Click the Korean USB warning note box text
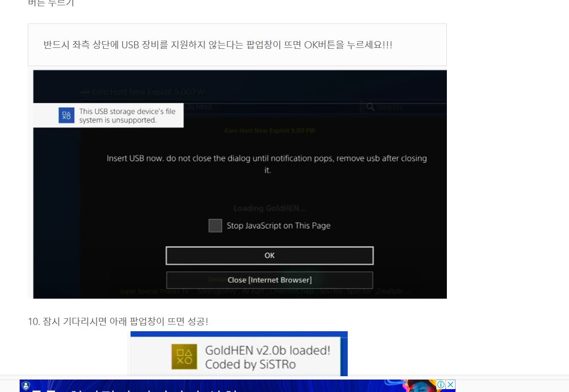 (x=218, y=45)
